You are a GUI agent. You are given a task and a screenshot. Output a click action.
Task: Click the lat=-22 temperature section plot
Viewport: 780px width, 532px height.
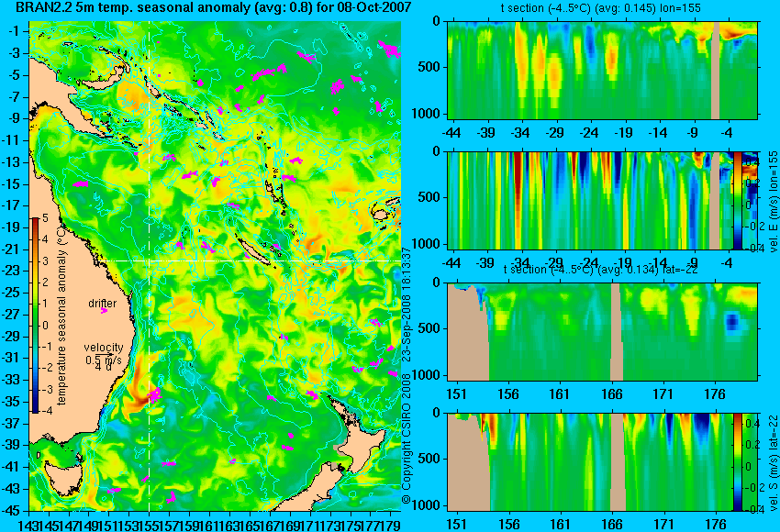(602, 332)
